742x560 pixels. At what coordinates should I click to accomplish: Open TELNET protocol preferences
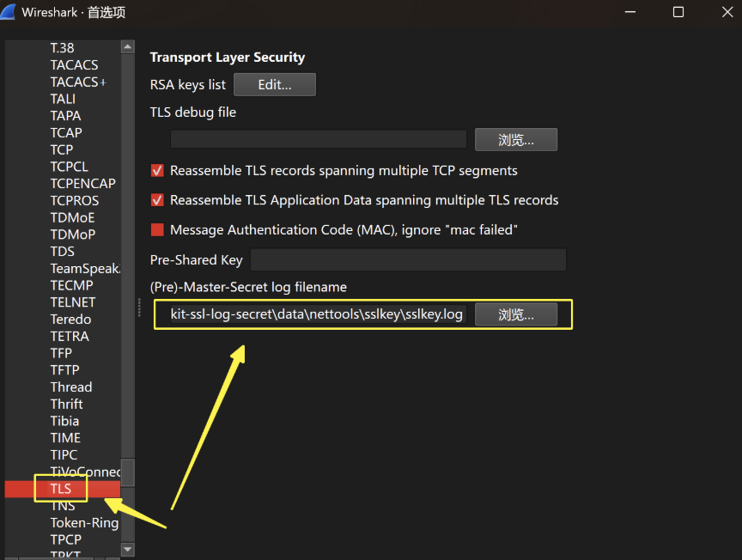[73, 302]
